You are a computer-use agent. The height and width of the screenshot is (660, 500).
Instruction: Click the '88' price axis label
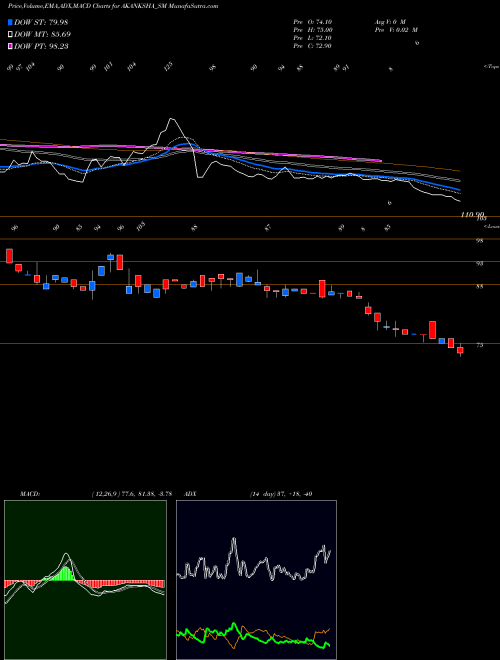tap(481, 287)
